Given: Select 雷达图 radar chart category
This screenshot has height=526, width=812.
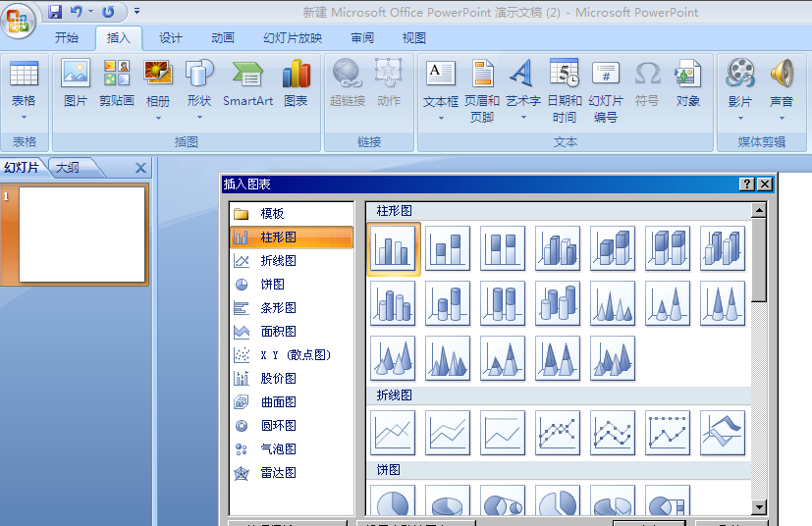Looking at the screenshot, I should point(291,473).
